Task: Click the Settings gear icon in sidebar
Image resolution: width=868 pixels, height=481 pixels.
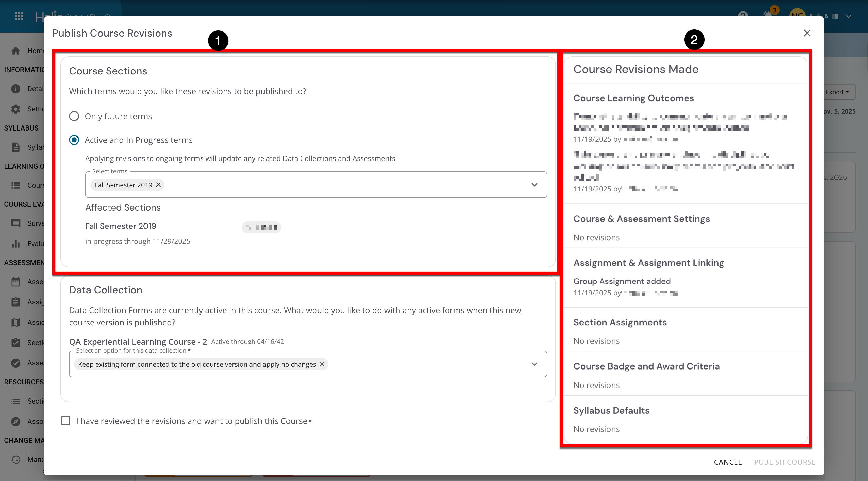Action: click(x=15, y=109)
